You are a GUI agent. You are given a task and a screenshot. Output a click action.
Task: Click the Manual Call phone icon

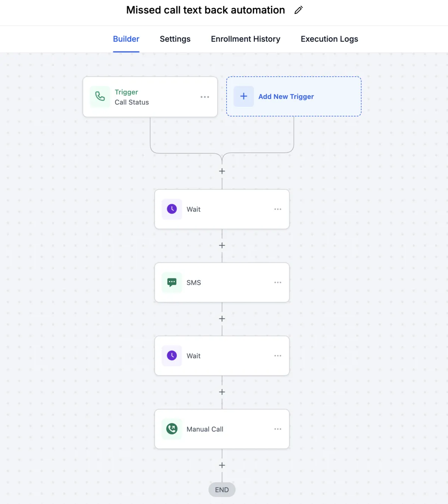(x=172, y=429)
